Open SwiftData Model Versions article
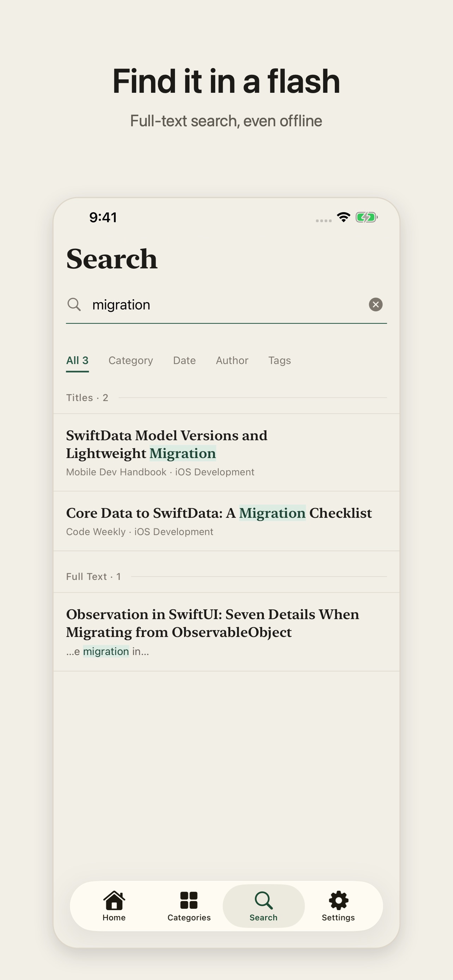This screenshot has width=453, height=980. tap(226, 452)
